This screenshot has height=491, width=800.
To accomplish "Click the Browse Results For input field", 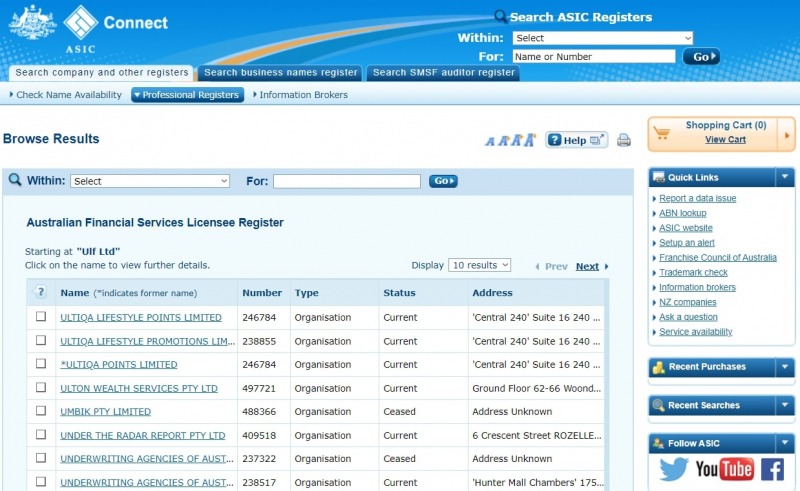I will pos(347,181).
